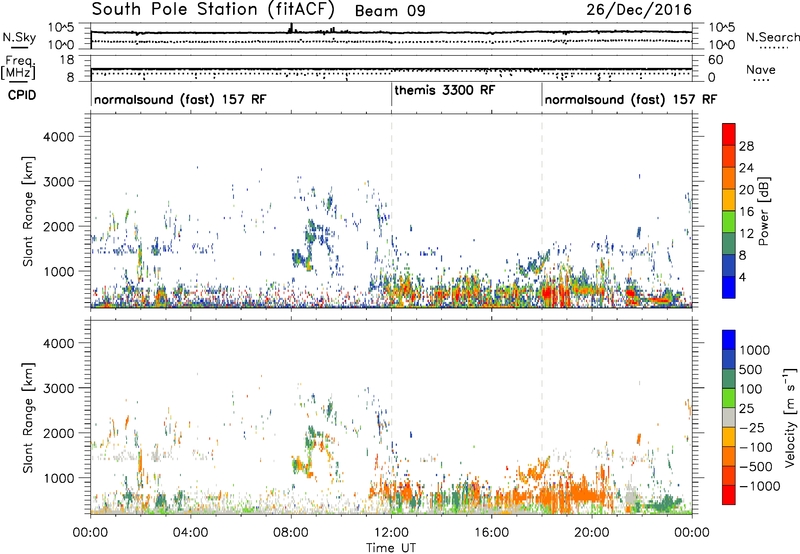Image resolution: width=800 pixels, height=554 pixels.
Task: Select the Freq. [MHz] axis label
Action: coord(18,67)
